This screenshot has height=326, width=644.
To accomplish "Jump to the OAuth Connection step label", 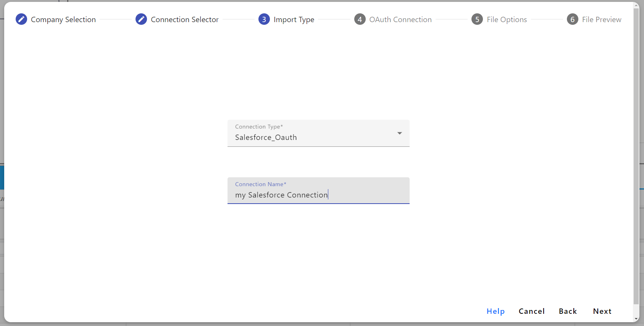I will [400, 19].
